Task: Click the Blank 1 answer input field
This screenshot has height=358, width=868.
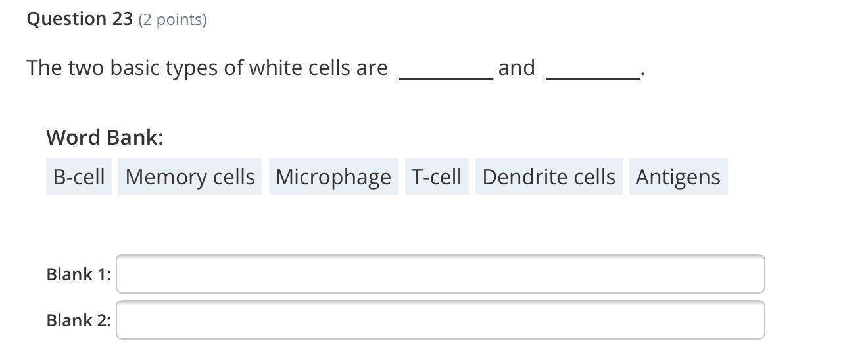Action: (440, 274)
